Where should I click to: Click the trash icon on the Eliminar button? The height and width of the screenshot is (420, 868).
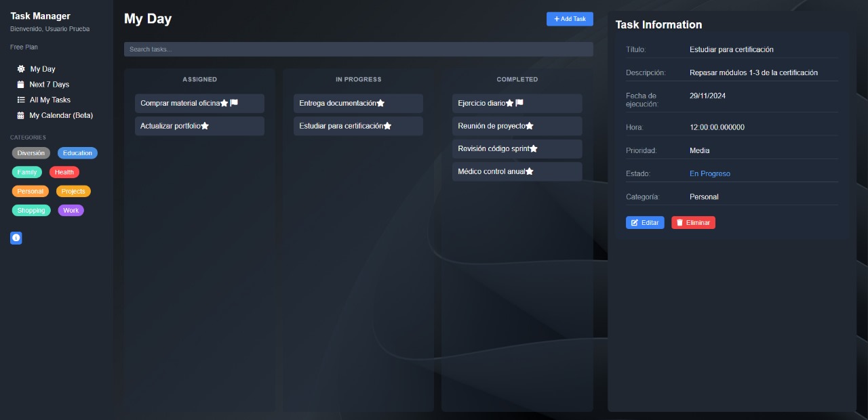pos(679,222)
